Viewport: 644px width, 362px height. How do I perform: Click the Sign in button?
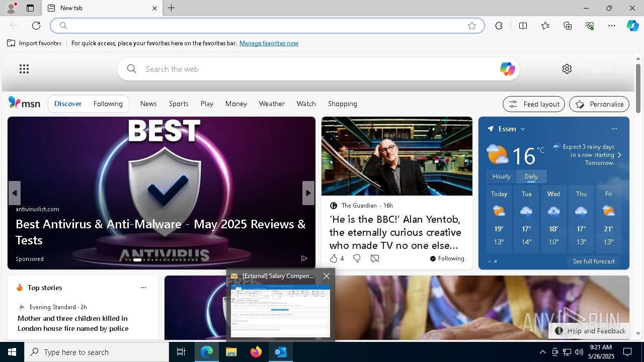pos(602,69)
